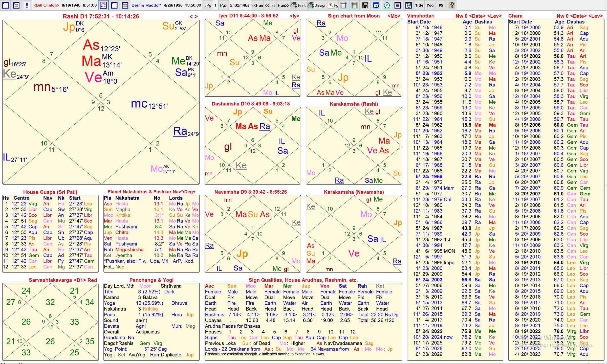The width and height of the screenshot is (607, 364).
Task: Go to next page with Pg> button
Action: (x=223, y=5)
